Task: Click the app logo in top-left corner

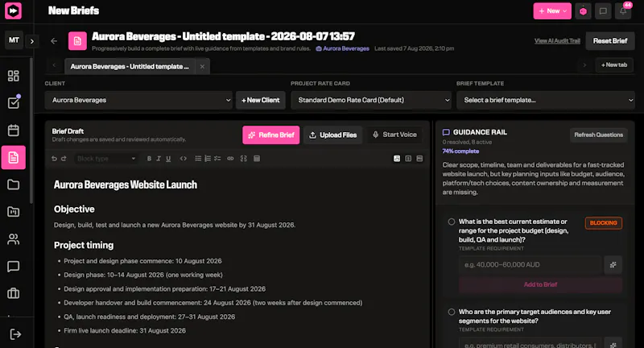Action: point(13,10)
